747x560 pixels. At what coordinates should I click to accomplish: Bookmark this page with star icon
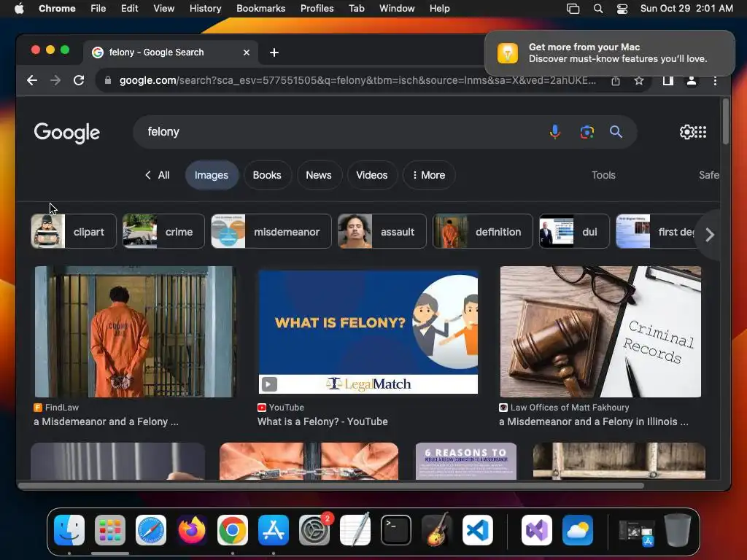click(x=639, y=81)
